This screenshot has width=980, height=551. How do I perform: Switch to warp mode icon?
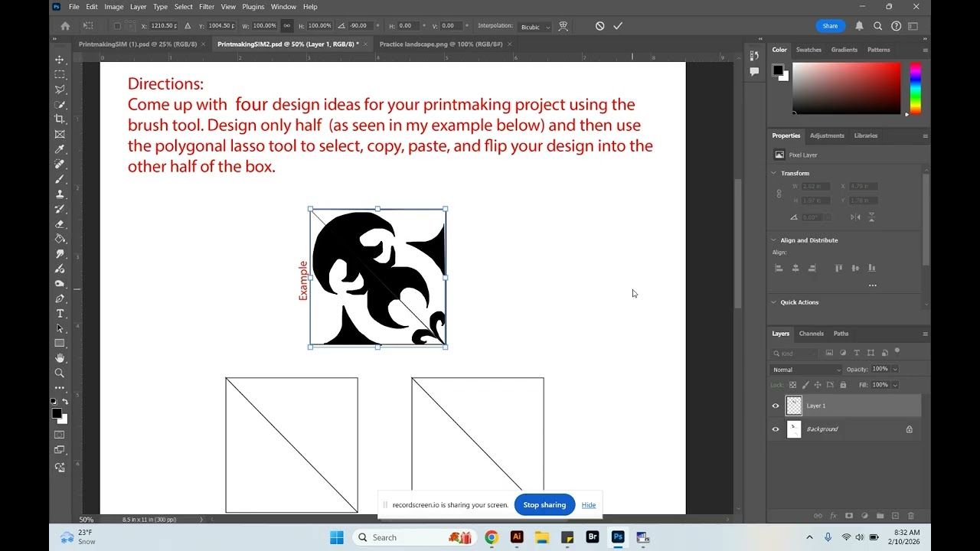tap(563, 26)
